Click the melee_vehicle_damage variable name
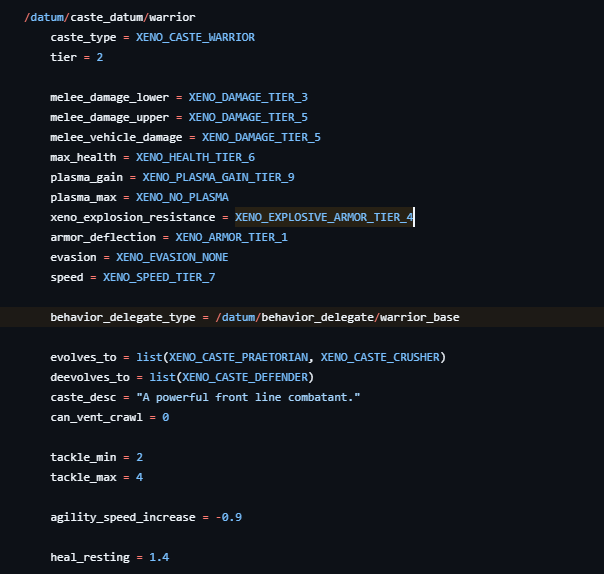Viewport: 604px width, 574px height. pyautogui.click(x=116, y=137)
